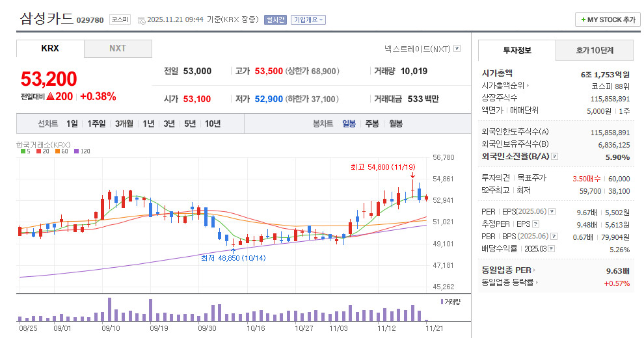
Task: Open 넥스트레이드(NXT) link
Action: [417, 49]
